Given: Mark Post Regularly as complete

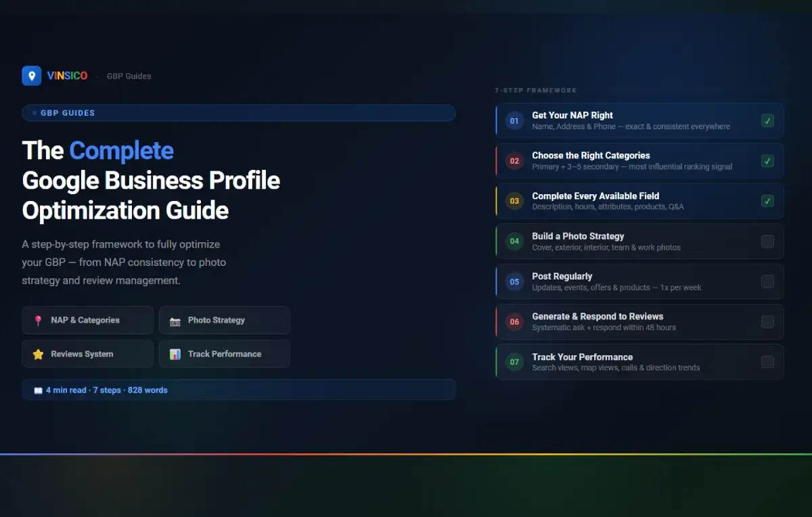Looking at the screenshot, I should (767, 281).
